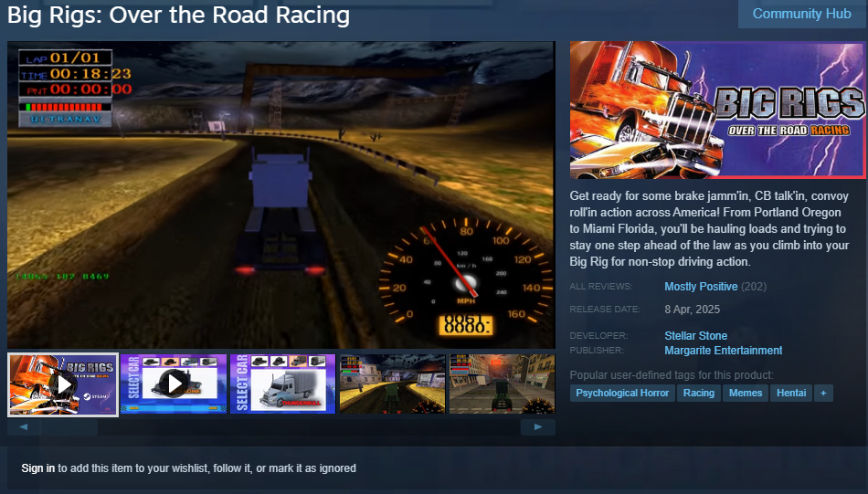The height and width of the screenshot is (494, 868).
Task: Open the Mostly Positive reviews link
Action: [701, 287]
